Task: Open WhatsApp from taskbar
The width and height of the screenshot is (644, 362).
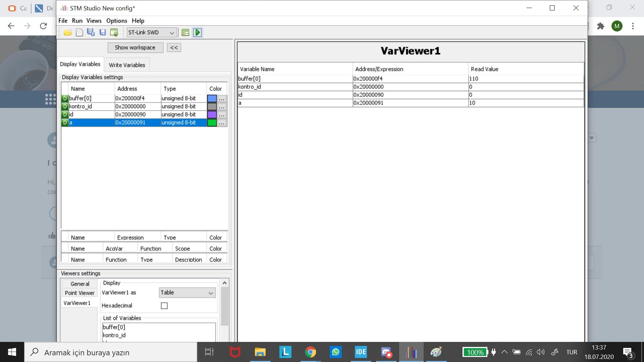Action: point(336,352)
